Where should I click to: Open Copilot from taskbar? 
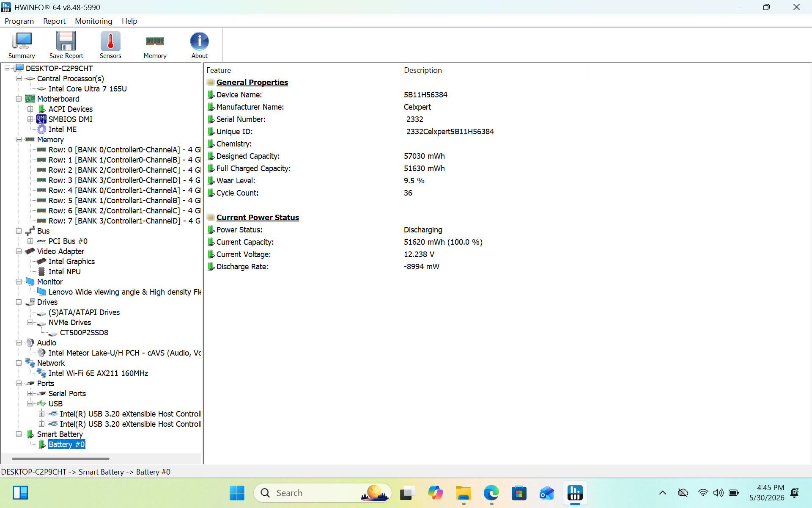435,493
